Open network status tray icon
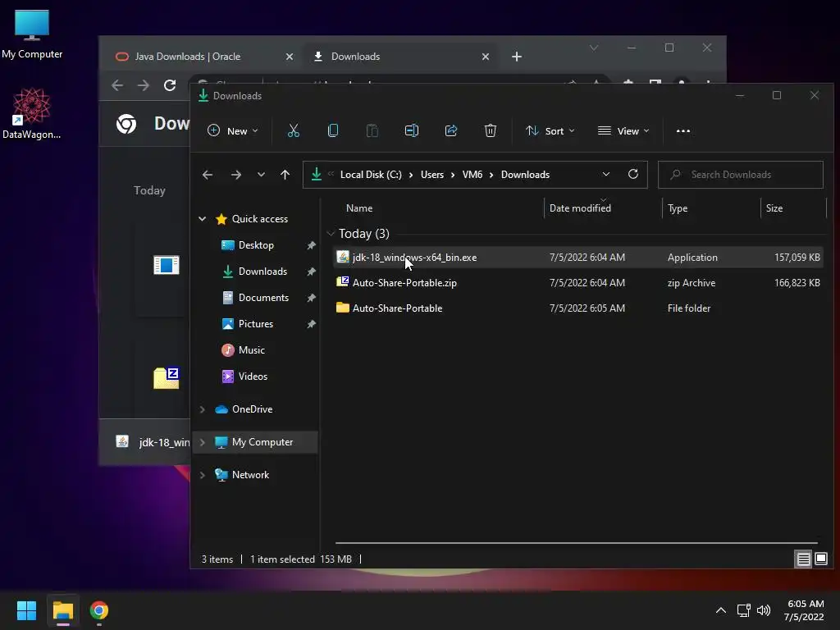The height and width of the screenshot is (630, 840). tap(743, 610)
